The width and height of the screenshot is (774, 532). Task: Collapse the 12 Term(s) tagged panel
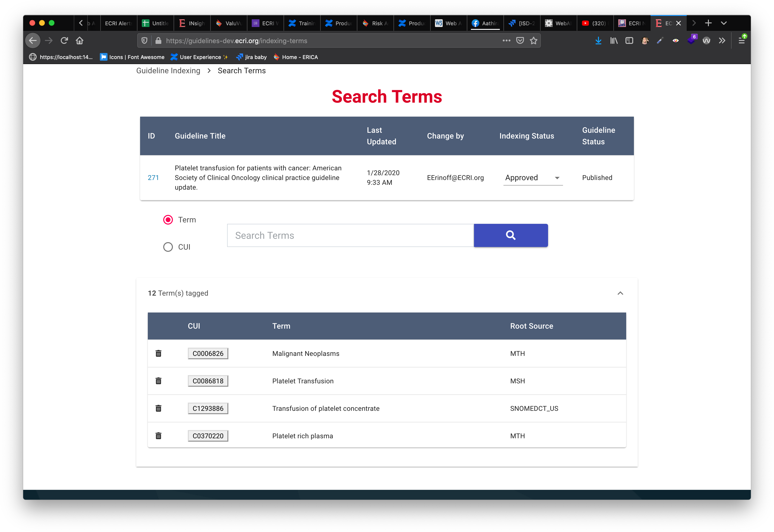coord(620,293)
